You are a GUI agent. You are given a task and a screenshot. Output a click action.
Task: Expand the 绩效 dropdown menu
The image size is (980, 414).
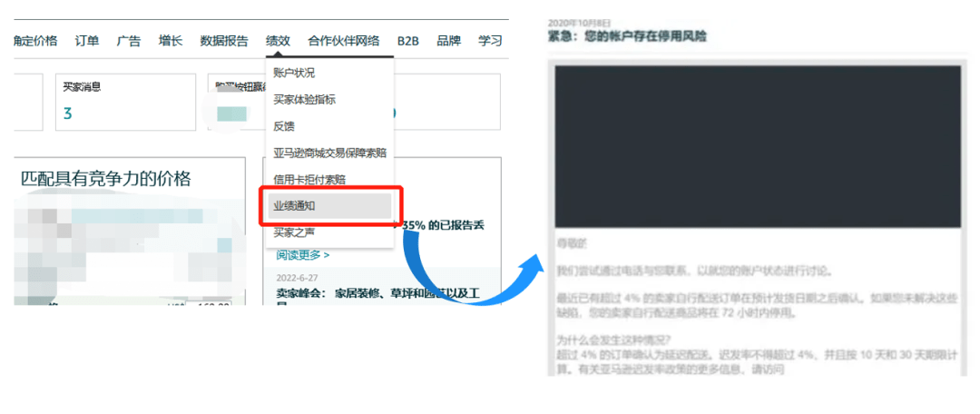click(x=278, y=41)
